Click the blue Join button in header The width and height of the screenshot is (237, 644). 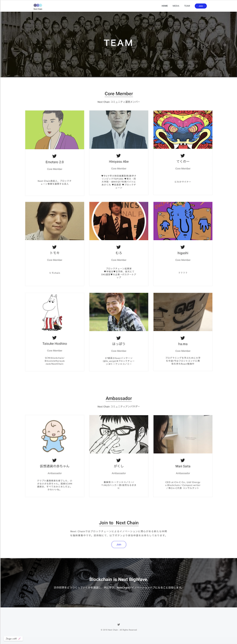201,6
